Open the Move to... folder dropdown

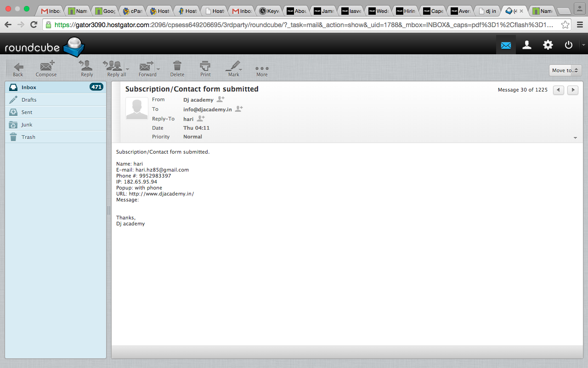click(565, 70)
